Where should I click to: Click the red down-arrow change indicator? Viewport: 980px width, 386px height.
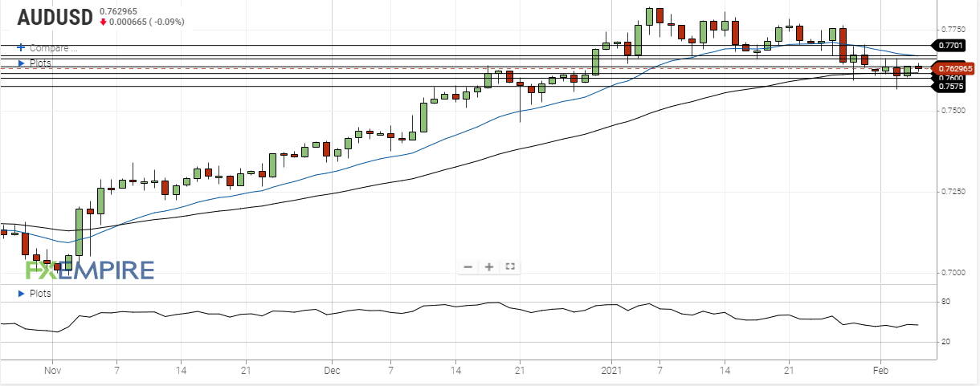[x=104, y=22]
